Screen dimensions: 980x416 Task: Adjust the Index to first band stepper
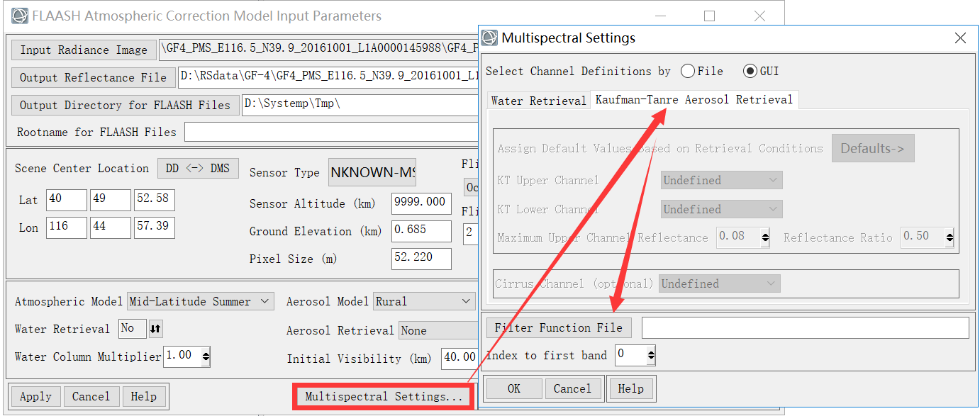click(651, 355)
